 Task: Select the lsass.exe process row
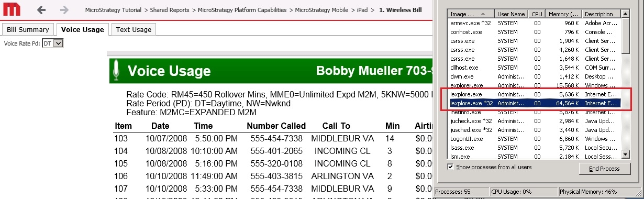(535, 148)
